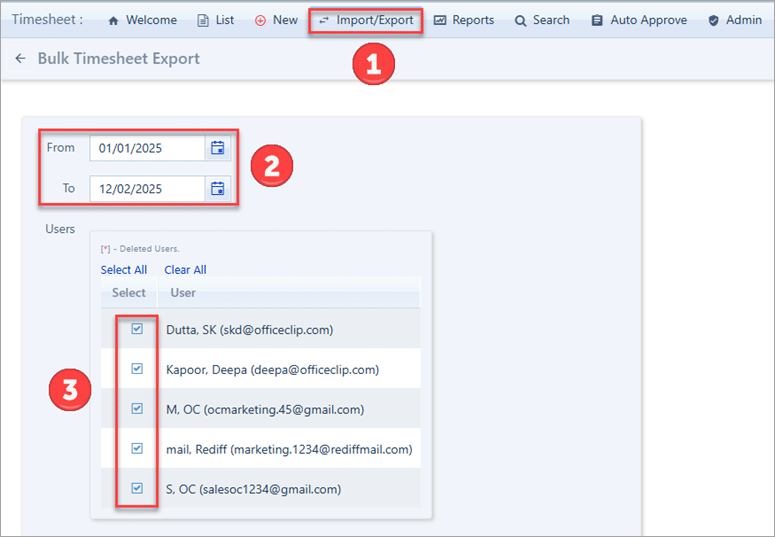Image resolution: width=775 pixels, height=537 pixels.
Task: Open the To date calendar picker
Action: click(x=217, y=188)
